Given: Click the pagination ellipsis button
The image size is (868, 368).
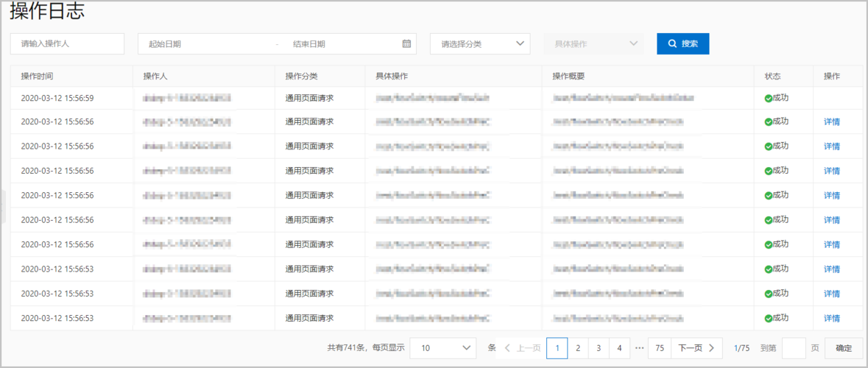Looking at the screenshot, I should point(639,348).
